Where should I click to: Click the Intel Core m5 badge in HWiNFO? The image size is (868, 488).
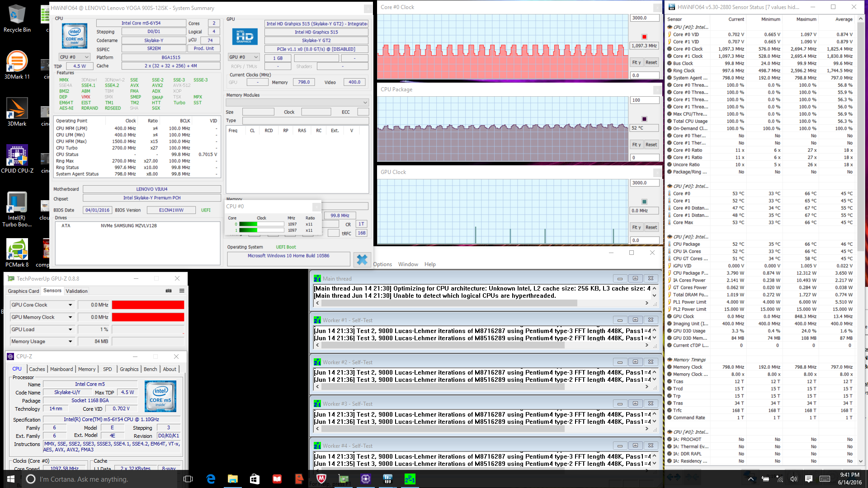pyautogui.click(x=75, y=36)
